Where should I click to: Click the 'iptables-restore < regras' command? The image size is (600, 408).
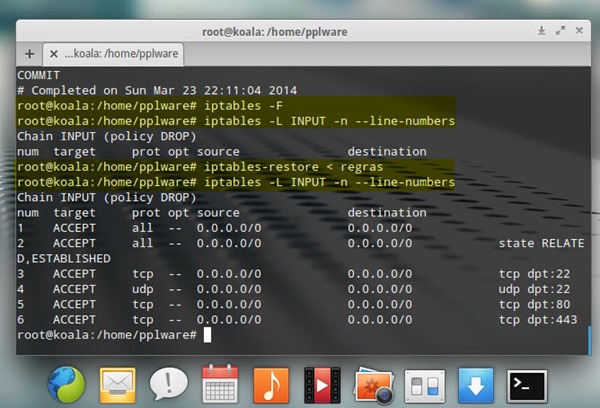(x=200, y=167)
